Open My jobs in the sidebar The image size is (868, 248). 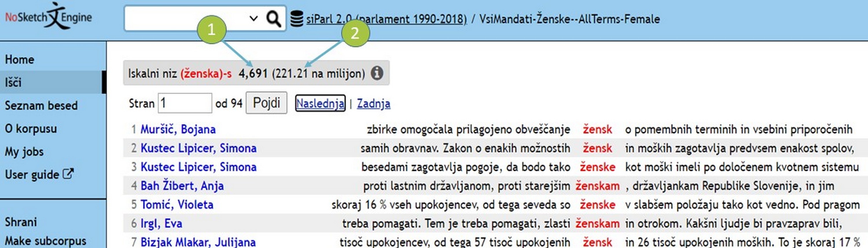[x=24, y=152]
